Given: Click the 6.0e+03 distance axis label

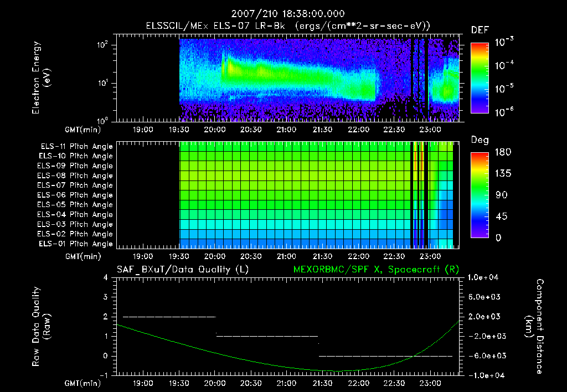Looking at the screenshot, I should (484, 297).
